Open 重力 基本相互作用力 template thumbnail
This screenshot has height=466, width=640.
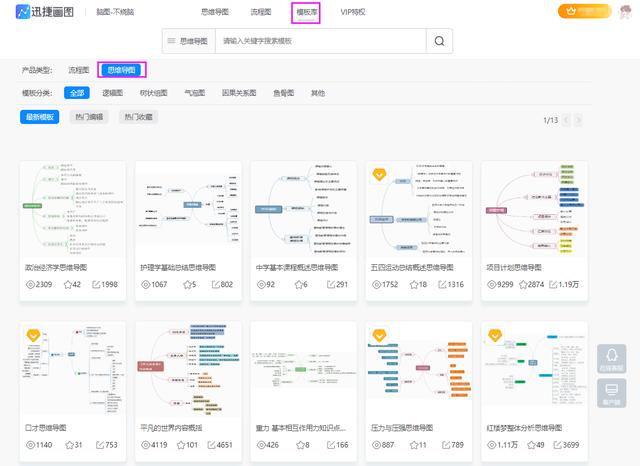tap(303, 370)
